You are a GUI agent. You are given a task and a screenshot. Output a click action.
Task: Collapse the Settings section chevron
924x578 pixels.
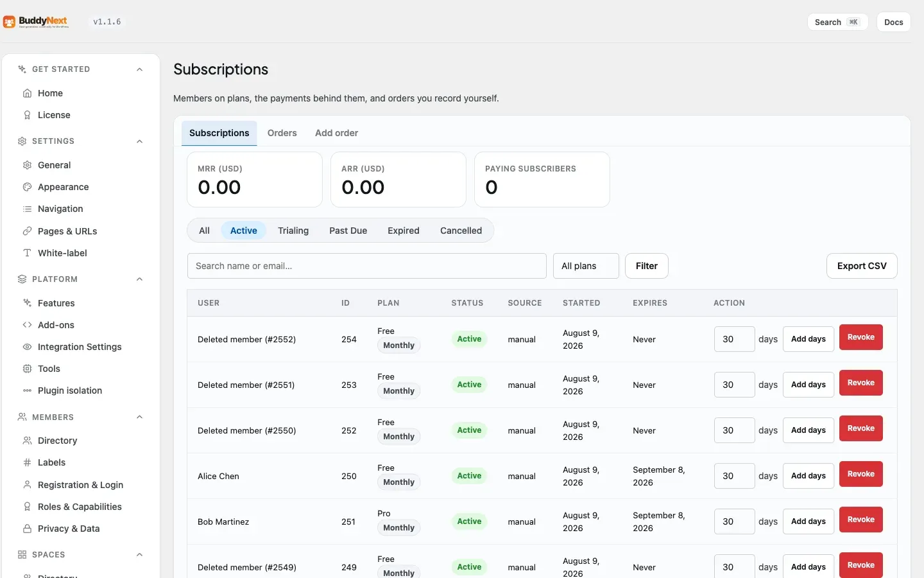[x=139, y=141]
